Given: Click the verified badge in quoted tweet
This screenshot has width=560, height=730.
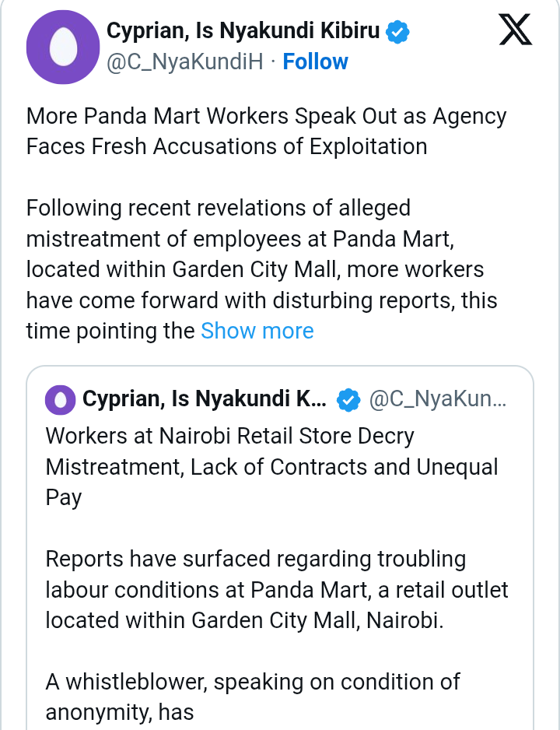Looking at the screenshot, I should [348, 400].
